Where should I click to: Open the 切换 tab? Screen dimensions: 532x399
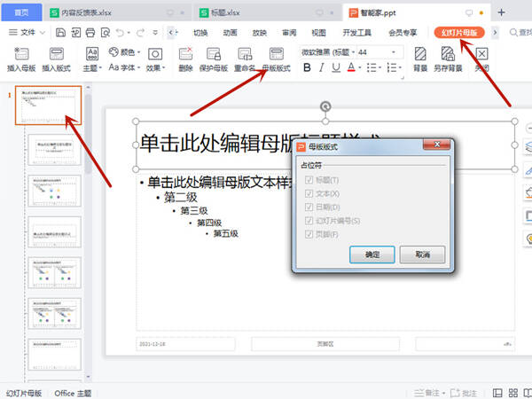tap(200, 33)
